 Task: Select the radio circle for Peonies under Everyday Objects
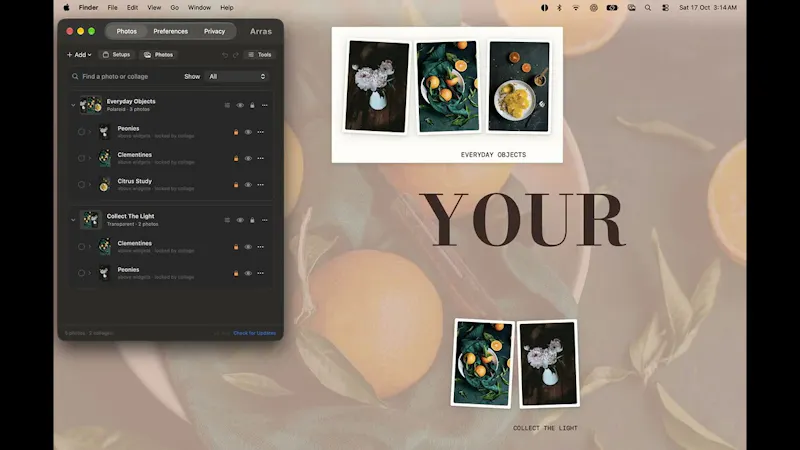click(x=81, y=132)
